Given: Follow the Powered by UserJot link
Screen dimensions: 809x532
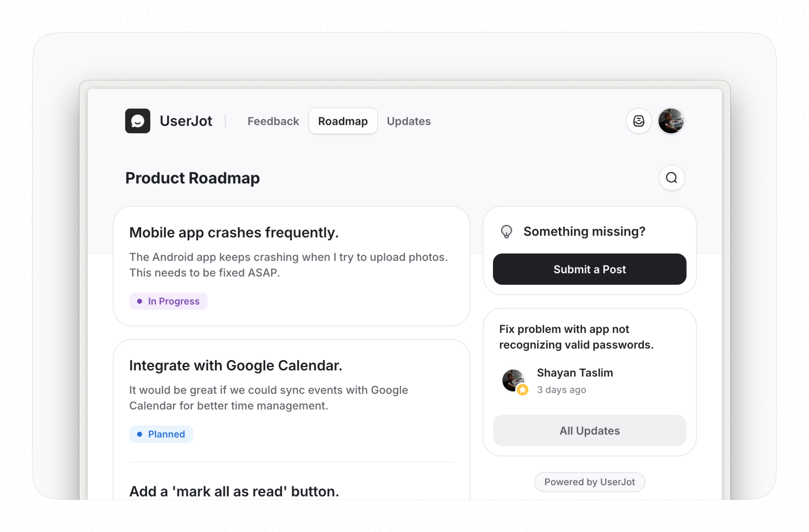Looking at the screenshot, I should tap(589, 482).
